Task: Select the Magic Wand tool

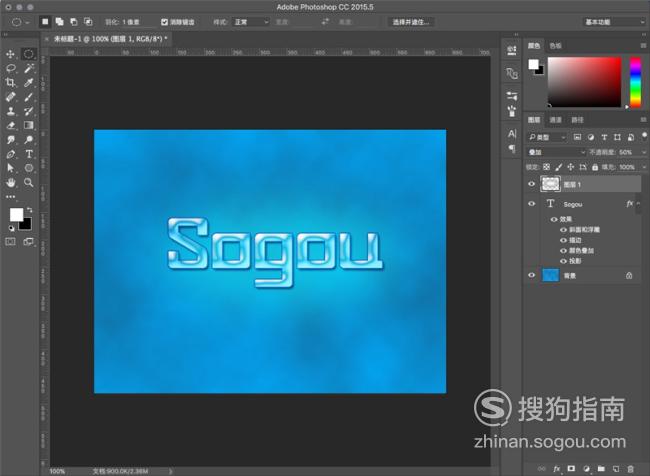Action: 29,68
